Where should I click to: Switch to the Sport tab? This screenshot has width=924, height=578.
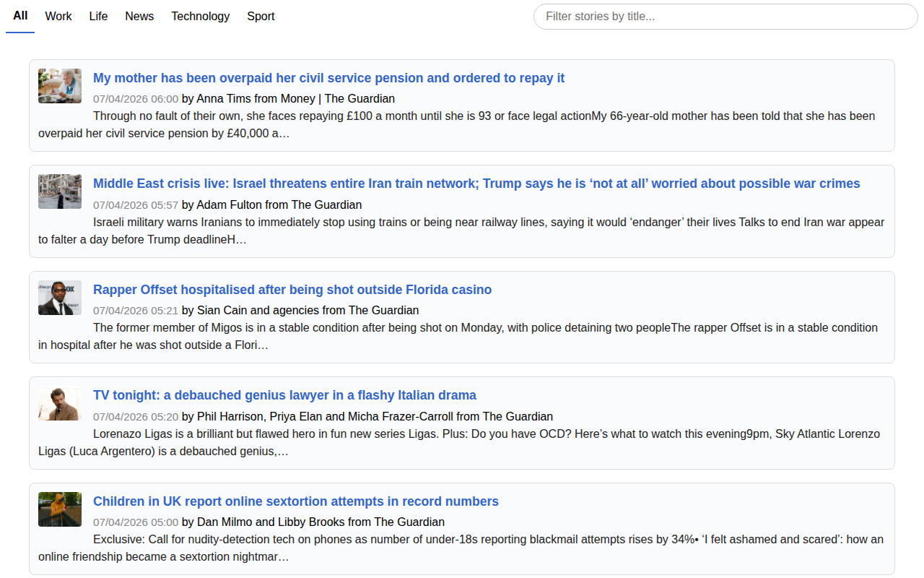tap(261, 16)
